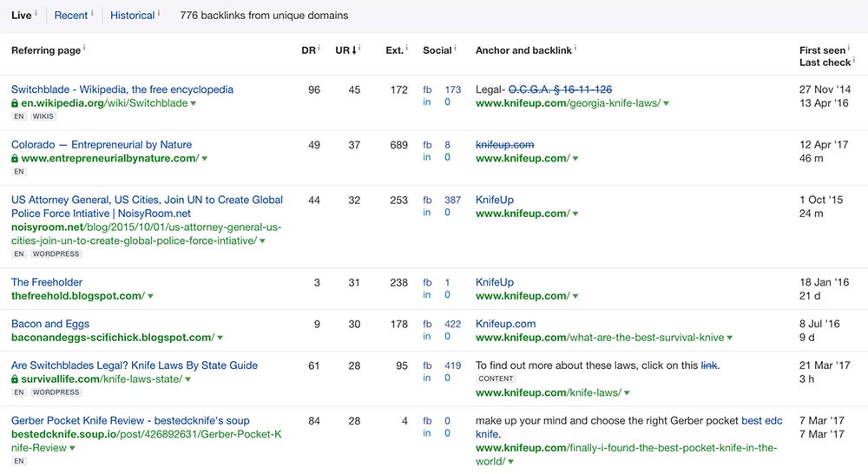This screenshot has height=474, width=868.
Task: Click the '776 backlinks from unique domains' text
Action: [x=264, y=16]
